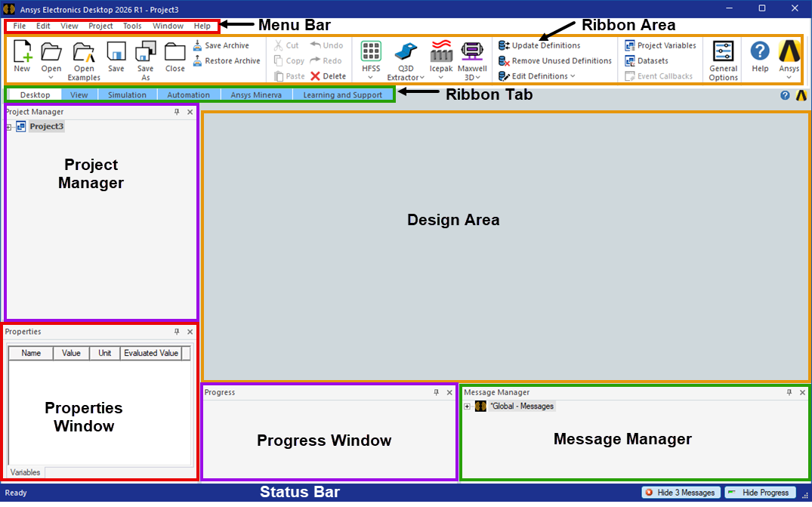The height and width of the screenshot is (507, 812).
Task: Click Remove Unused Definitions
Action: click(x=554, y=60)
